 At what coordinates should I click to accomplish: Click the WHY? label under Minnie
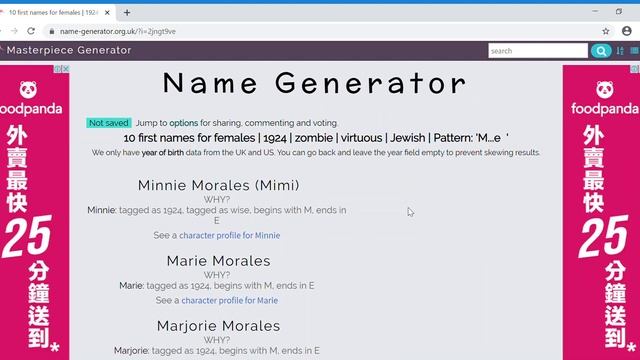(217, 200)
